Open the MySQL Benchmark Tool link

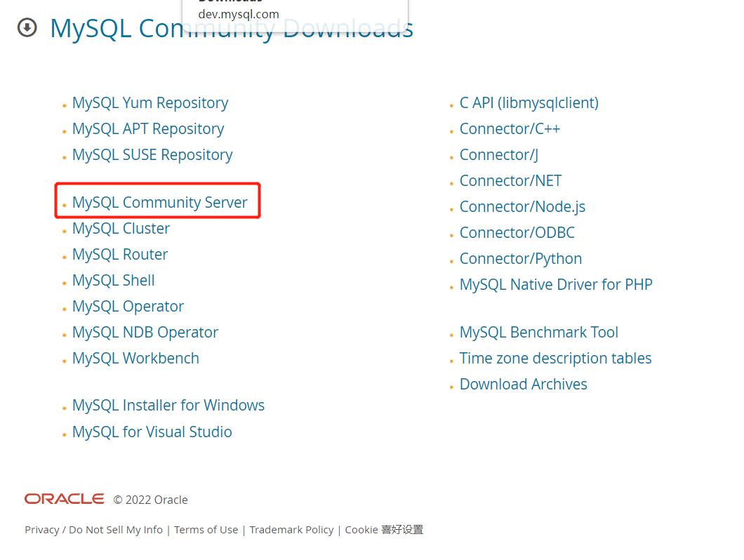pos(538,332)
